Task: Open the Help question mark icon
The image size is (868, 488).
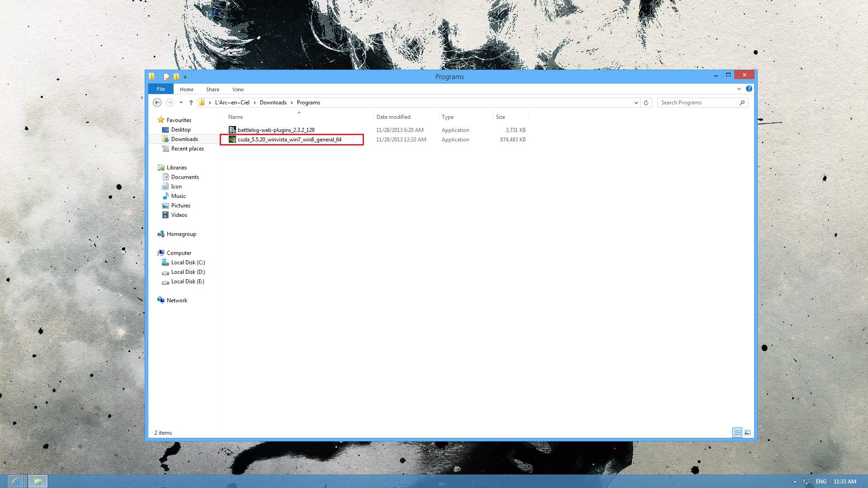Action: (x=749, y=89)
